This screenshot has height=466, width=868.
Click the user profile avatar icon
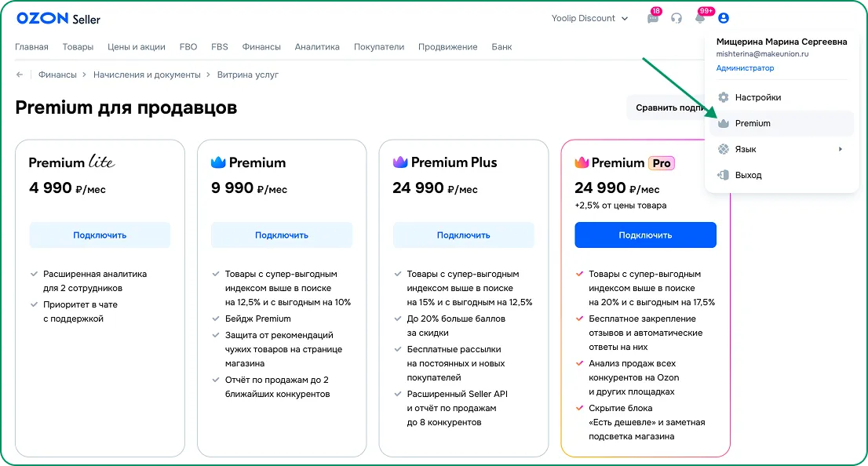pyautogui.click(x=724, y=18)
